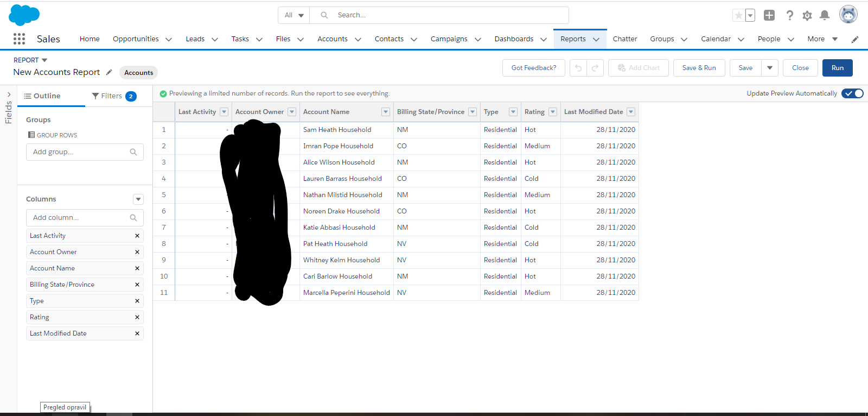The image size is (868, 416).
Task: Click the Got Feedback? button
Action: coord(534,68)
